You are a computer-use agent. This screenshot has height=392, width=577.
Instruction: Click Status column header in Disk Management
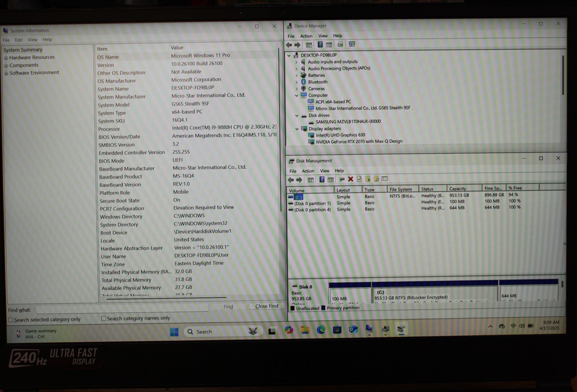tap(433, 189)
